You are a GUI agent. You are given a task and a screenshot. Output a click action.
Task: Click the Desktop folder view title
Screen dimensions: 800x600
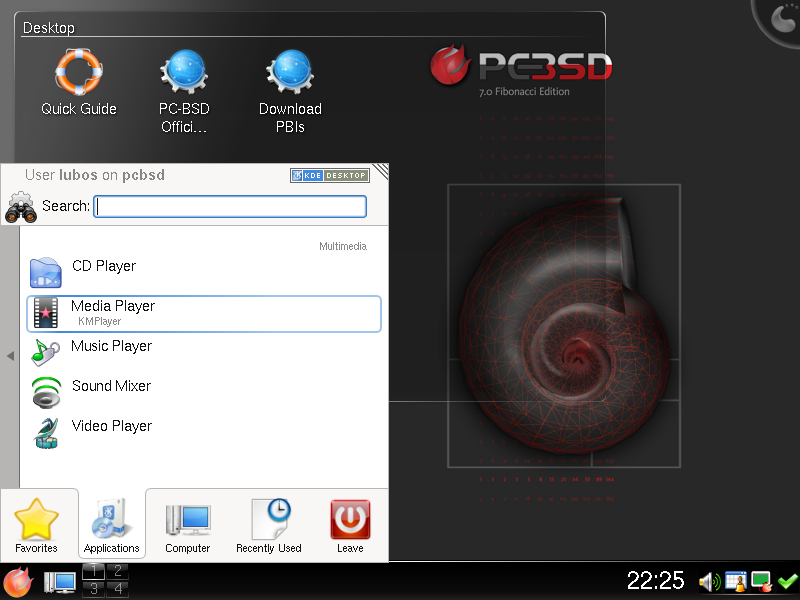(x=48, y=28)
